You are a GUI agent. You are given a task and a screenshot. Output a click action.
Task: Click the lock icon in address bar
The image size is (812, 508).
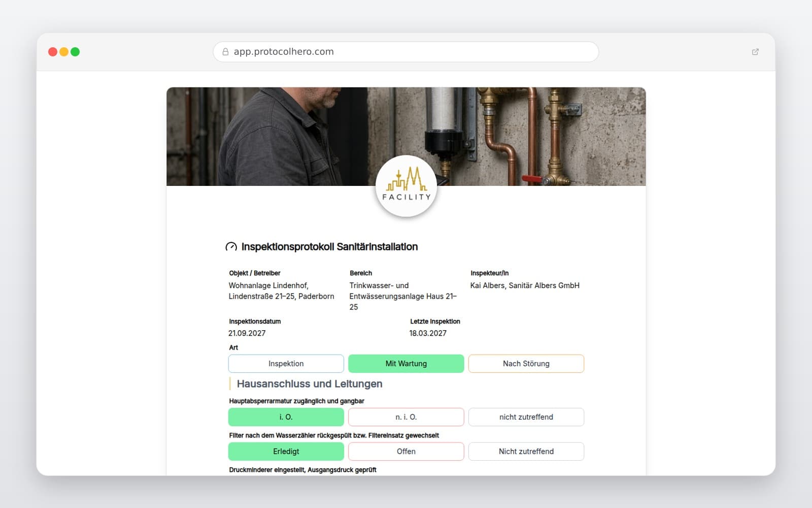point(225,52)
